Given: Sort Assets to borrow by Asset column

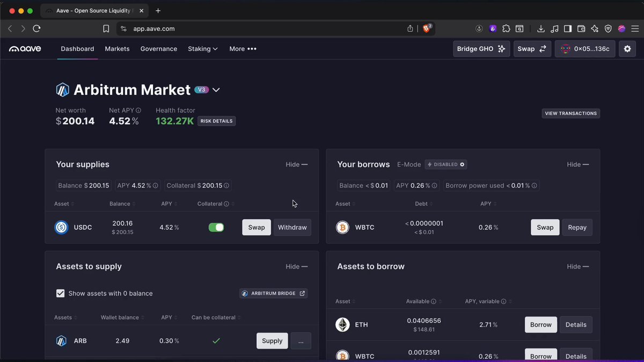Looking at the screenshot, I should click(345, 301).
